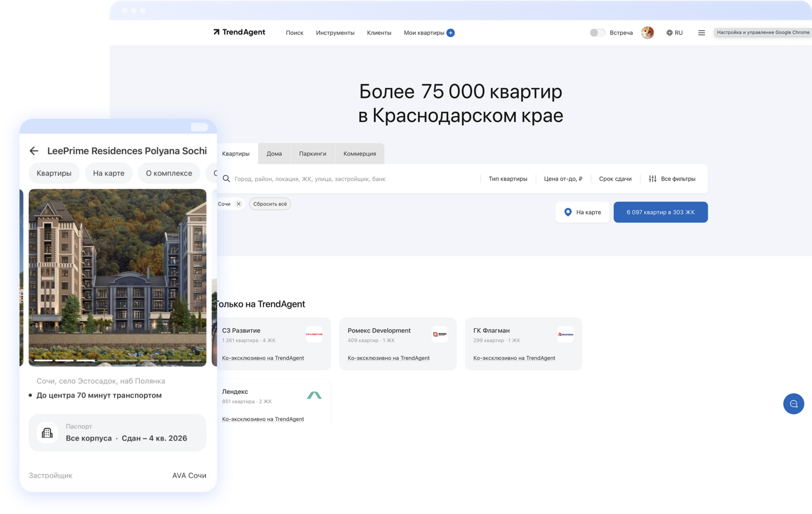Image resolution: width=812 pixels, height=514 pixels.
Task: Open the Поиск menu
Action: tap(294, 33)
